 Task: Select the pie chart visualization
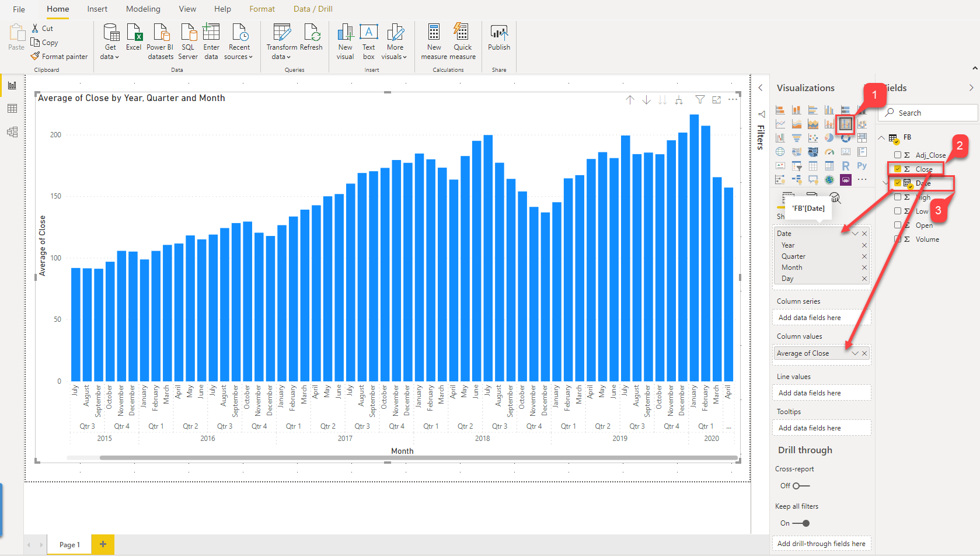[x=829, y=138]
